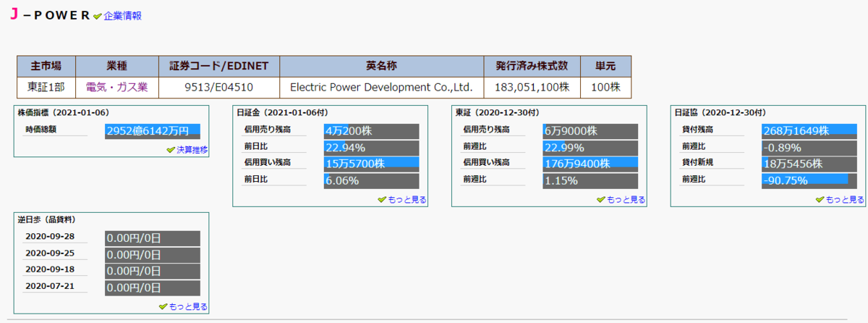Click the 発行済み株式数 column header
This screenshot has height=323, width=868.
point(532,66)
